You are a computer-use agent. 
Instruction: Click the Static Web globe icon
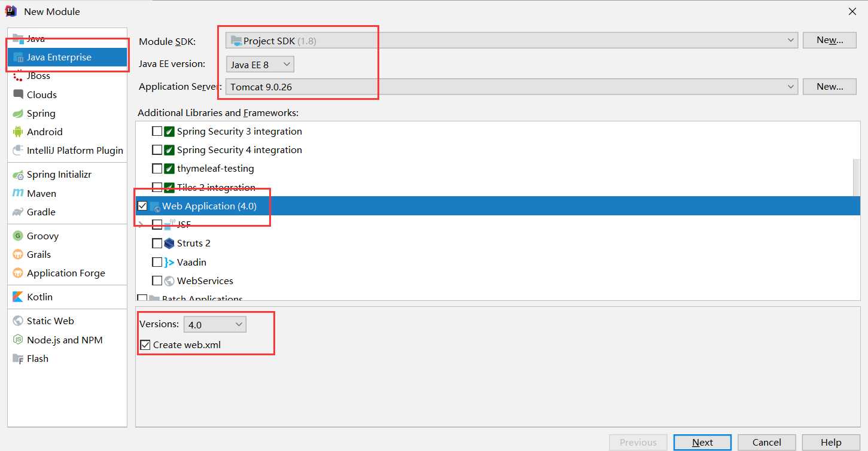[x=18, y=321]
